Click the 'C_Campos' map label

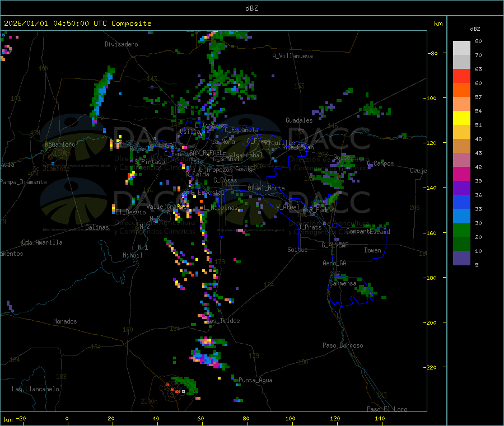tap(380, 163)
